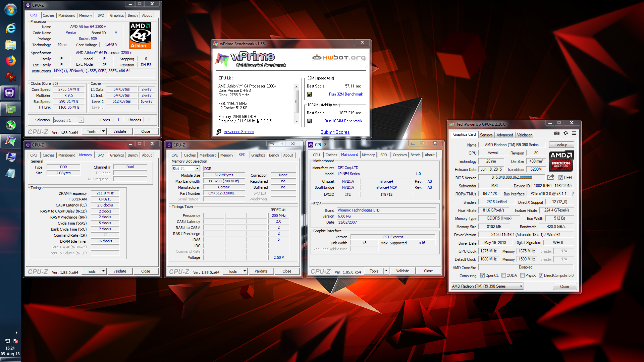Open the Windows Start orb
644x362 pixels.
10,9
